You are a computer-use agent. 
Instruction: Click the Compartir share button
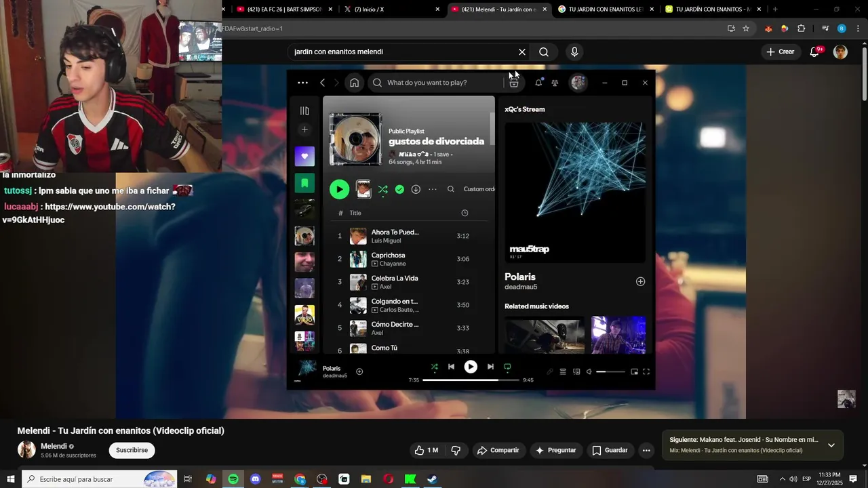498,450
